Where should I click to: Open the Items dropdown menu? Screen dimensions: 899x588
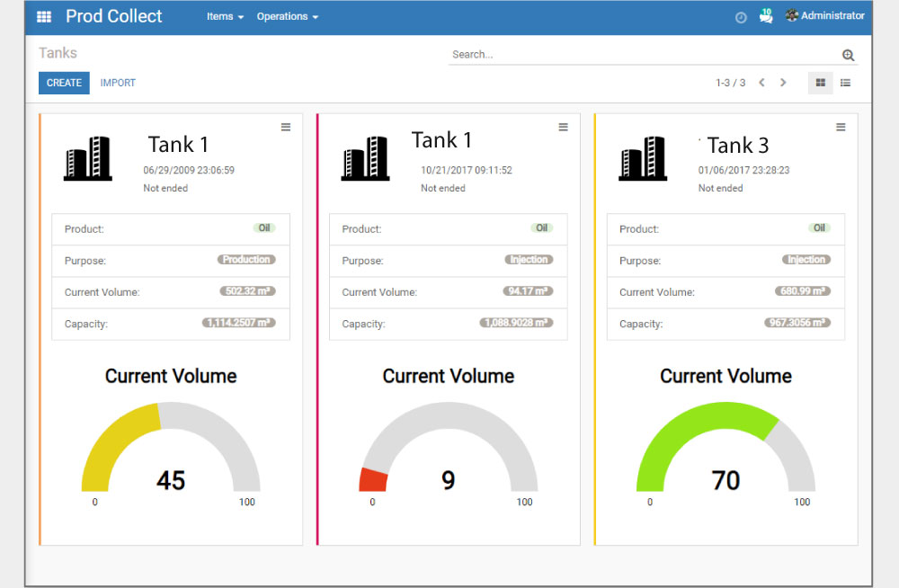(225, 17)
